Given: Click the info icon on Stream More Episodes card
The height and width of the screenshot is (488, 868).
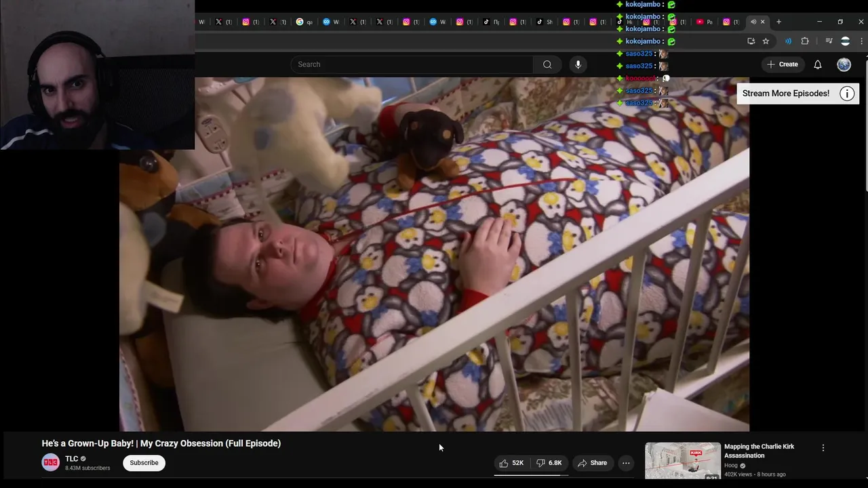Looking at the screenshot, I should [x=847, y=94].
